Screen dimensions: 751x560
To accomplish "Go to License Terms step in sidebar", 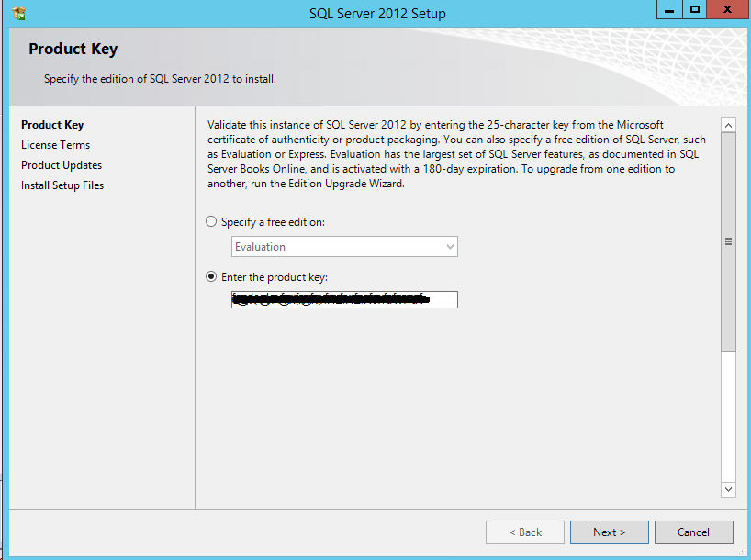I will tap(56, 145).
